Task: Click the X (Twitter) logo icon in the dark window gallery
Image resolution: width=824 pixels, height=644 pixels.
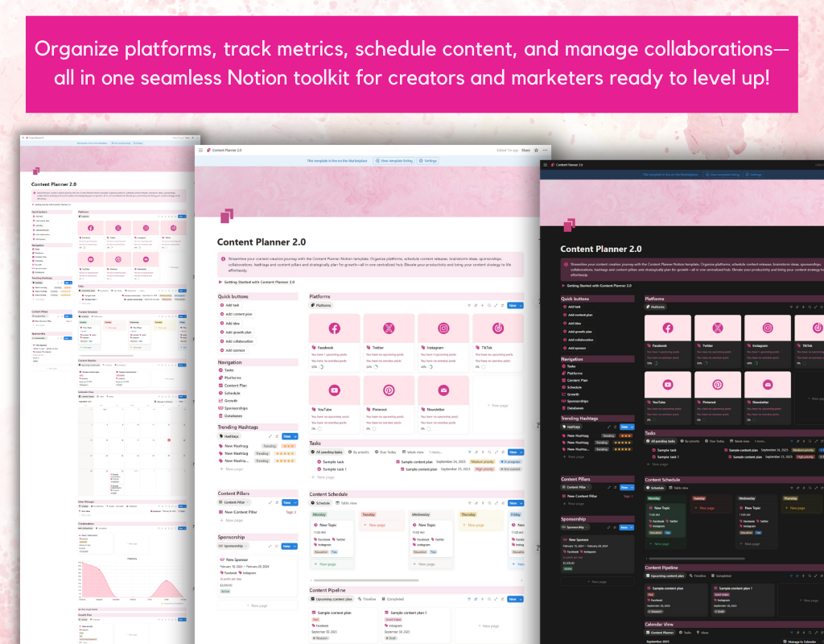Action: [x=717, y=328]
